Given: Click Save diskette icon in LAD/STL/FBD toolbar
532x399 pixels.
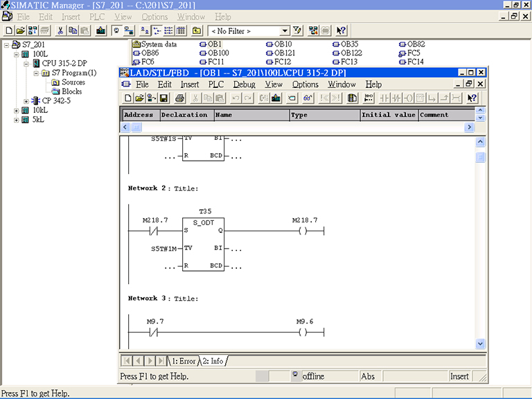Looking at the screenshot, I should point(163,98).
